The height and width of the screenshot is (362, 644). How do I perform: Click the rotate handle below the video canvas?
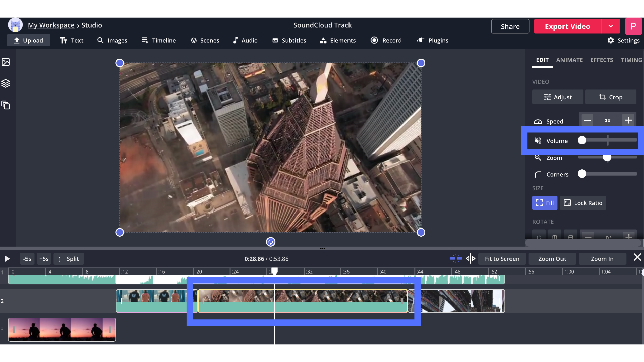tap(271, 242)
